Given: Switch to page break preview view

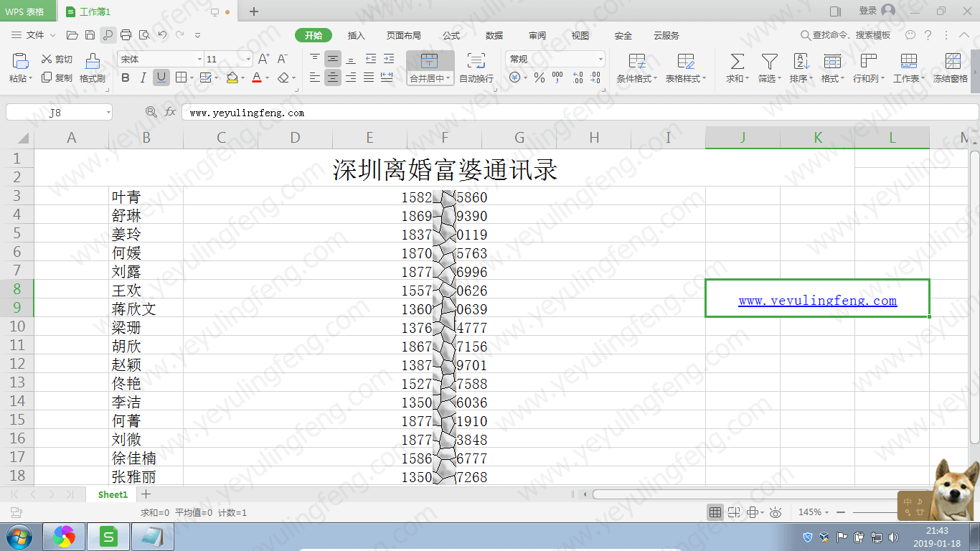Looking at the screenshot, I should pos(734,512).
